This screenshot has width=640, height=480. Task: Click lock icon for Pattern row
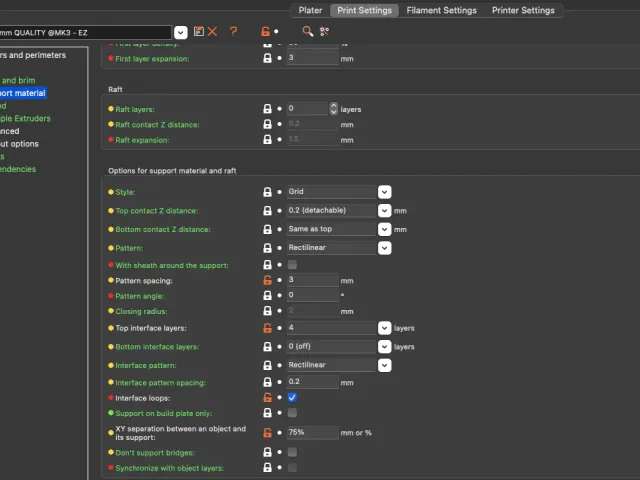coord(267,248)
